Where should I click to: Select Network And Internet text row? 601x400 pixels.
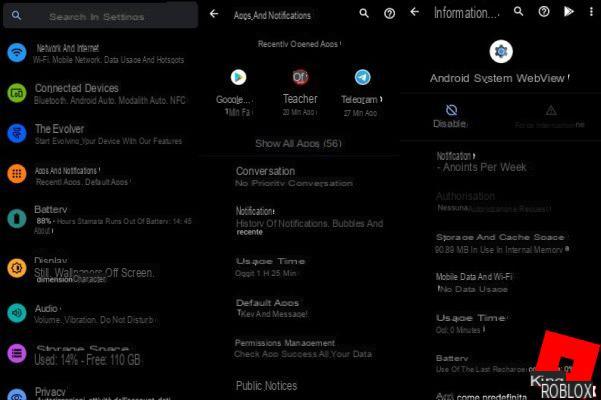pyautogui.click(x=108, y=54)
